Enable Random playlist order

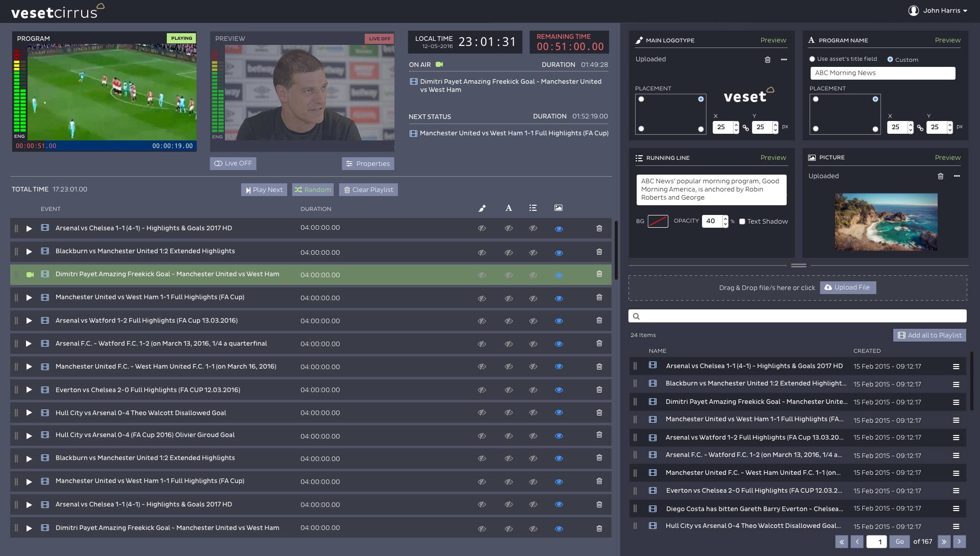(313, 190)
